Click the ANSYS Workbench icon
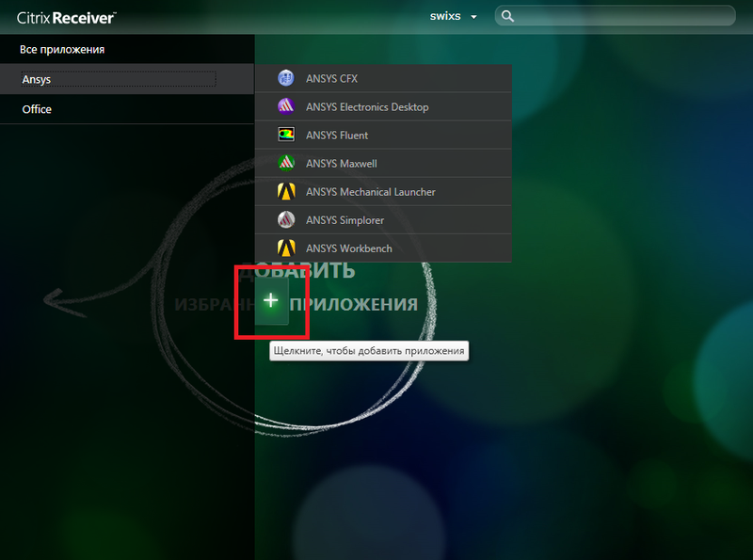The image size is (753, 560). (x=286, y=248)
